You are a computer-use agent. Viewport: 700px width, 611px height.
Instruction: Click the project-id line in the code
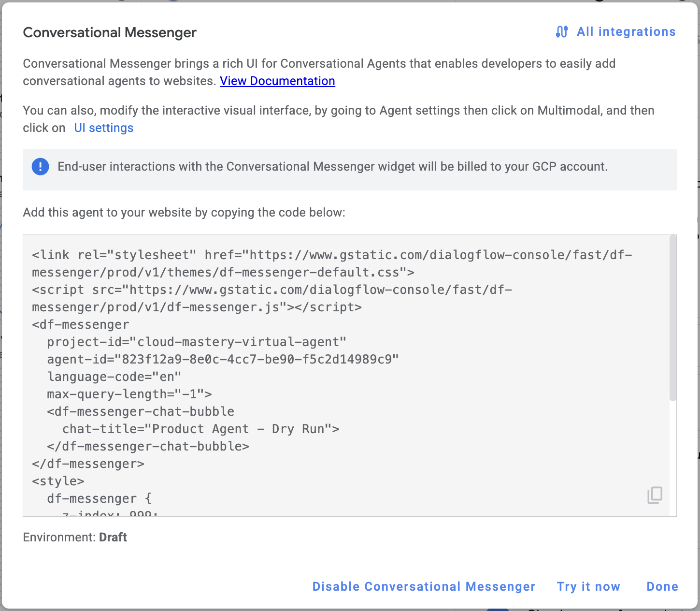point(196,342)
